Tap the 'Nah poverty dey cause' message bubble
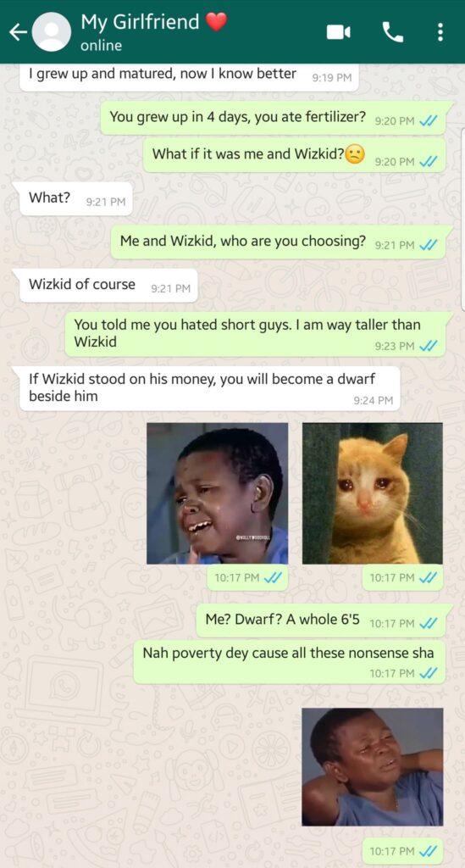Image resolution: width=465 pixels, height=868 pixels. tap(289, 662)
